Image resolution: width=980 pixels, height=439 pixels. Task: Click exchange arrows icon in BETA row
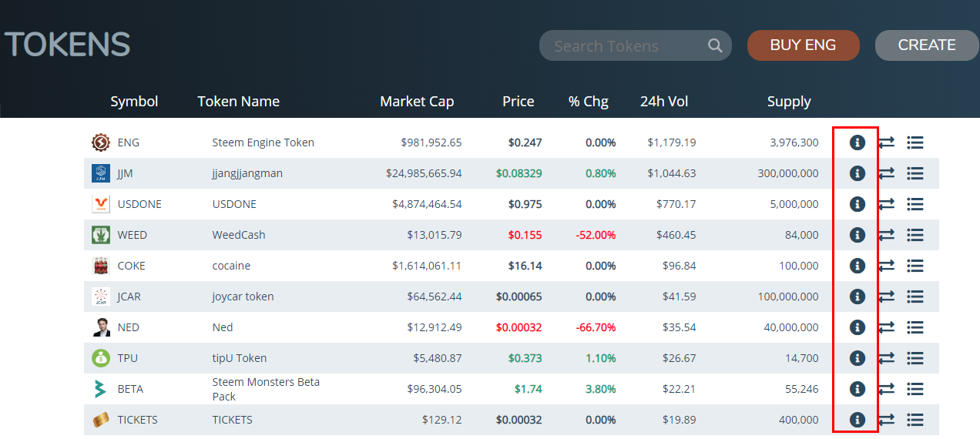(x=887, y=389)
